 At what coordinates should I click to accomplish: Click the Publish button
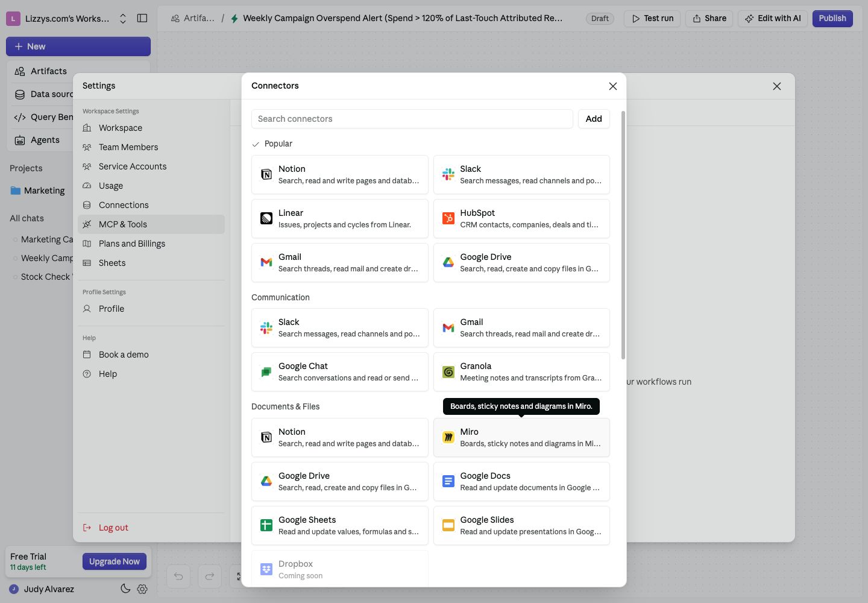(832, 18)
